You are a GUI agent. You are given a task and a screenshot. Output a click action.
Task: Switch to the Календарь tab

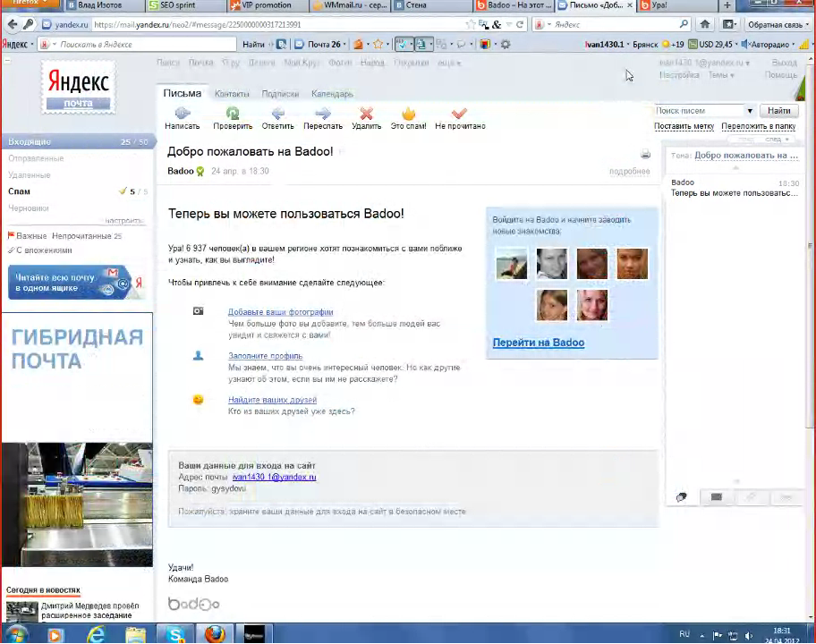(332, 94)
